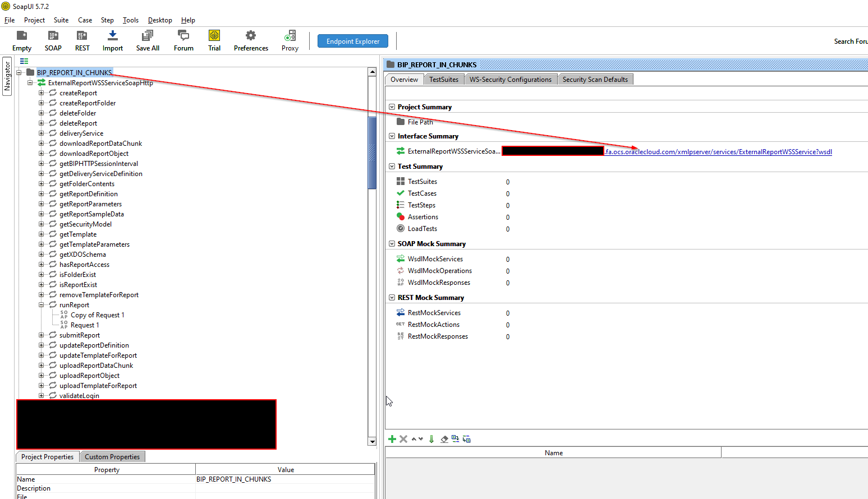Viewport: 868px width, 499px height.
Task: Expand validateLogin operation
Action: click(x=41, y=395)
